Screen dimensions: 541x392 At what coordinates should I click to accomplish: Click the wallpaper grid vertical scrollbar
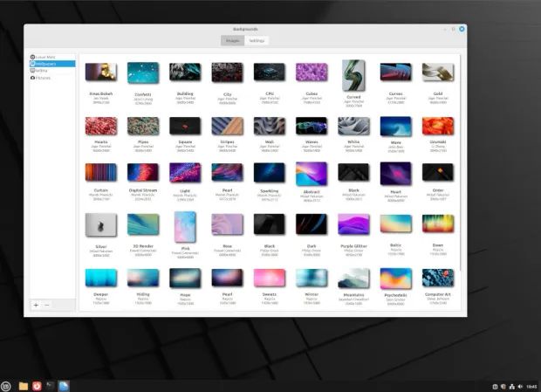[x=461, y=162]
